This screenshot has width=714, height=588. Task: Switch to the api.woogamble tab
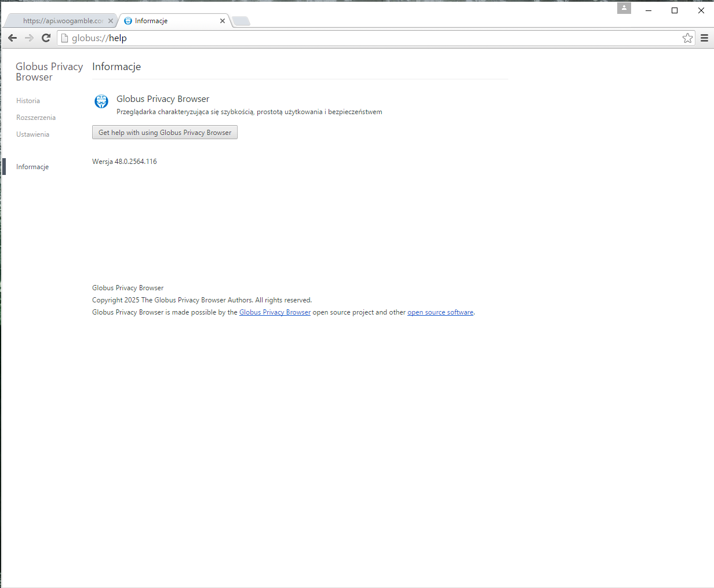tap(61, 21)
